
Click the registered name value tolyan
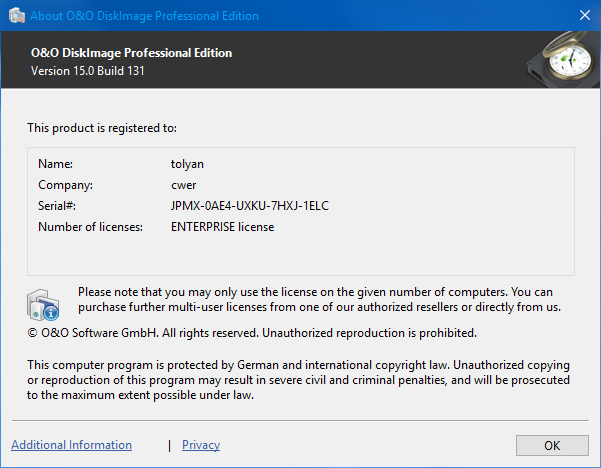[x=188, y=163]
